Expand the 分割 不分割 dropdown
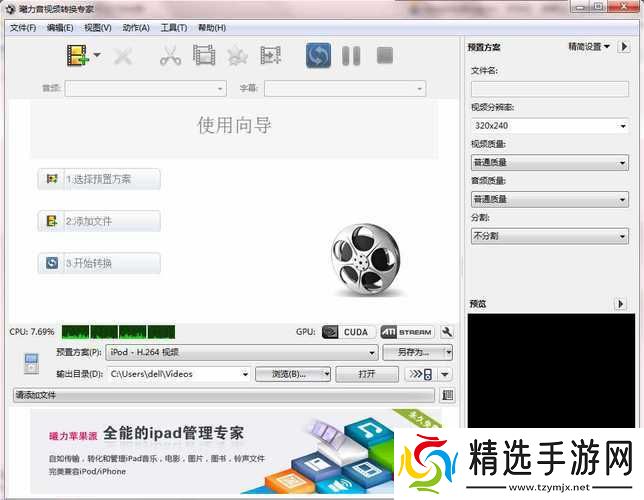 (549, 236)
